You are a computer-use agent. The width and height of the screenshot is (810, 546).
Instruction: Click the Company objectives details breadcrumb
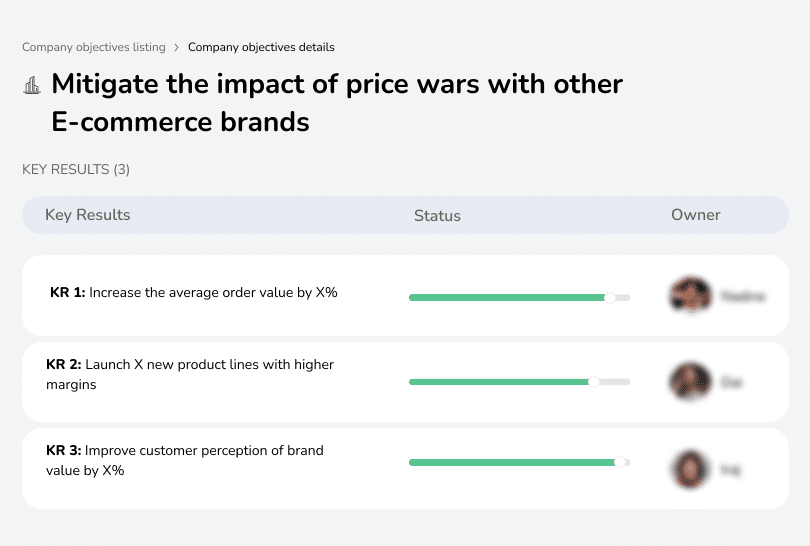click(x=261, y=47)
